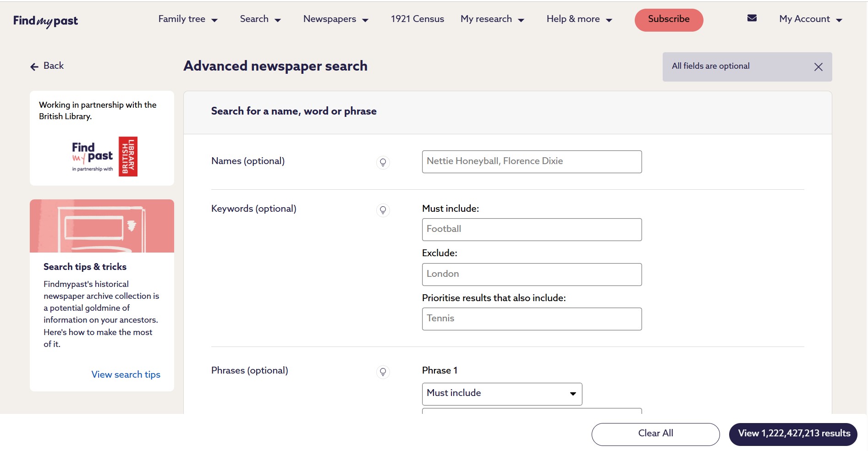Click the lightbulb hint beside Keywords

383,210
